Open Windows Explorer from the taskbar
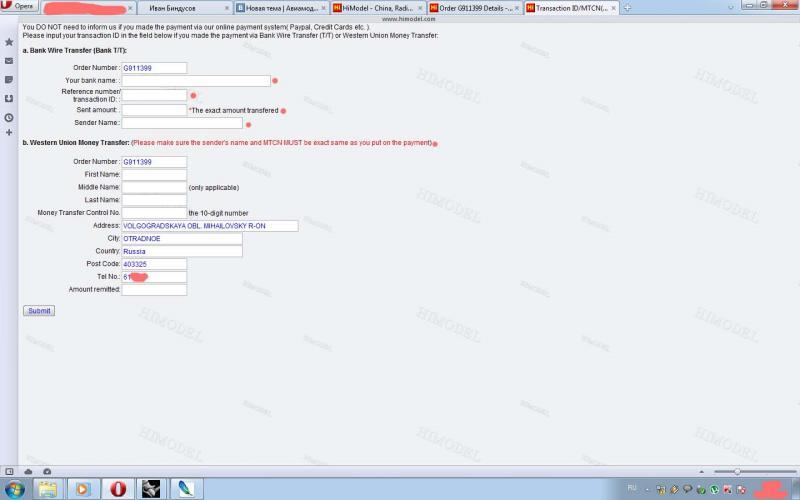Image resolution: width=800 pixels, height=500 pixels. tap(47, 489)
